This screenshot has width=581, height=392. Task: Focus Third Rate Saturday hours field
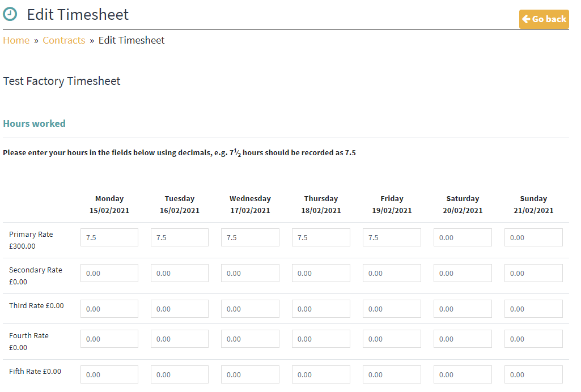(463, 309)
